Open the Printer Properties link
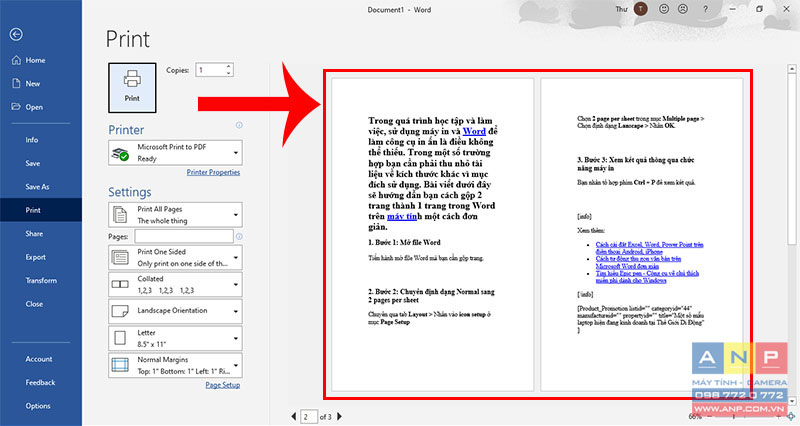The width and height of the screenshot is (800, 426). point(213,172)
